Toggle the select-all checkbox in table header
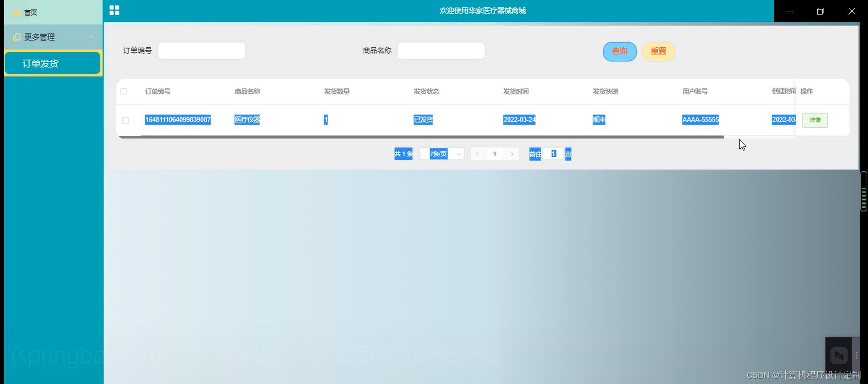Screen dimensions: 868x384 click(x=124, y=91)
